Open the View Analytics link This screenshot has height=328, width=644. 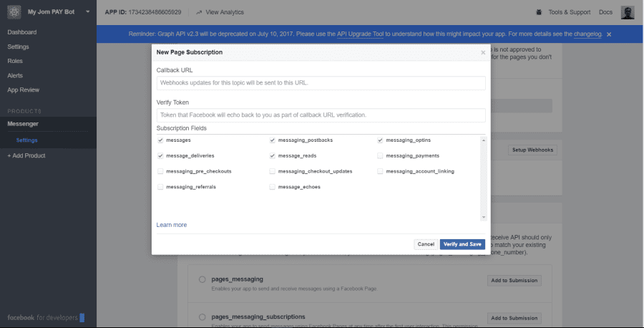[224, 12]
